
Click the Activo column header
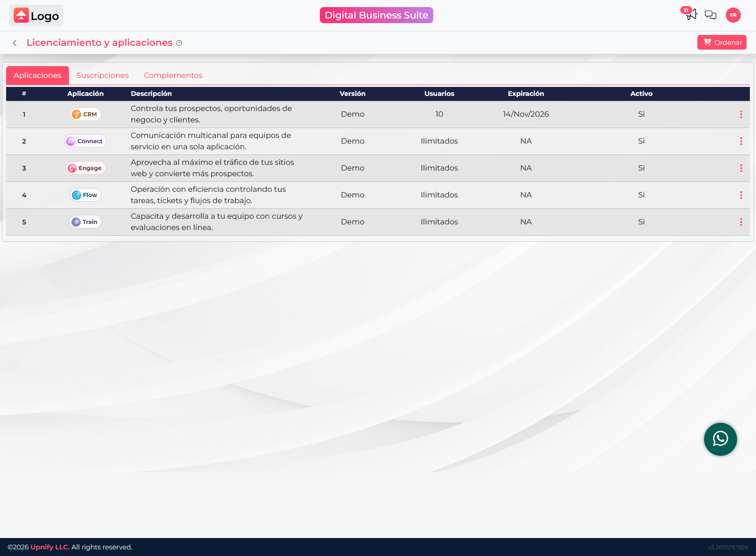(x=641, y=94)
